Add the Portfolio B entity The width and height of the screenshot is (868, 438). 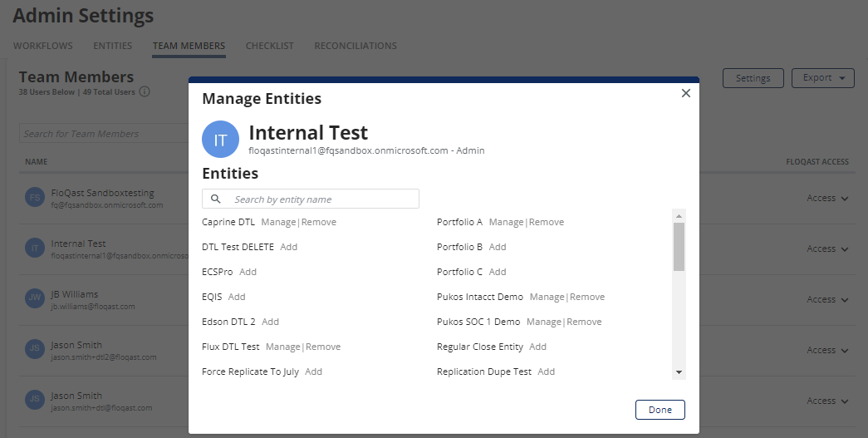(x=497, y=247)
